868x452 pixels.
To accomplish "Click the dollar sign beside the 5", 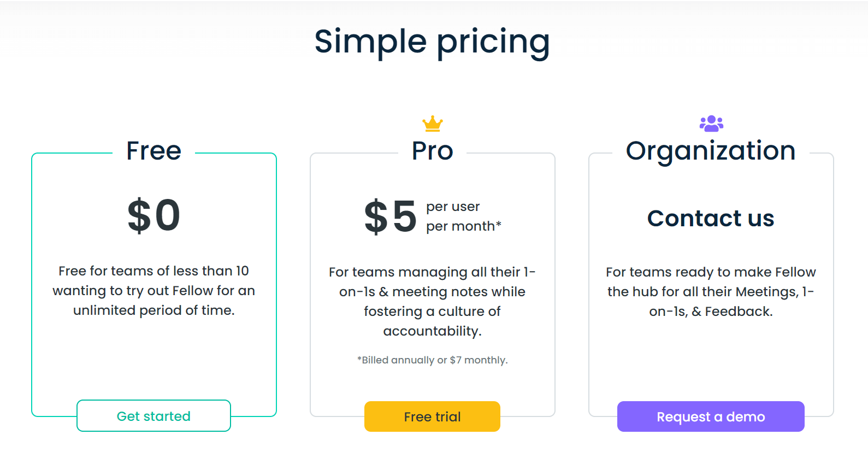I will point(376,217).
